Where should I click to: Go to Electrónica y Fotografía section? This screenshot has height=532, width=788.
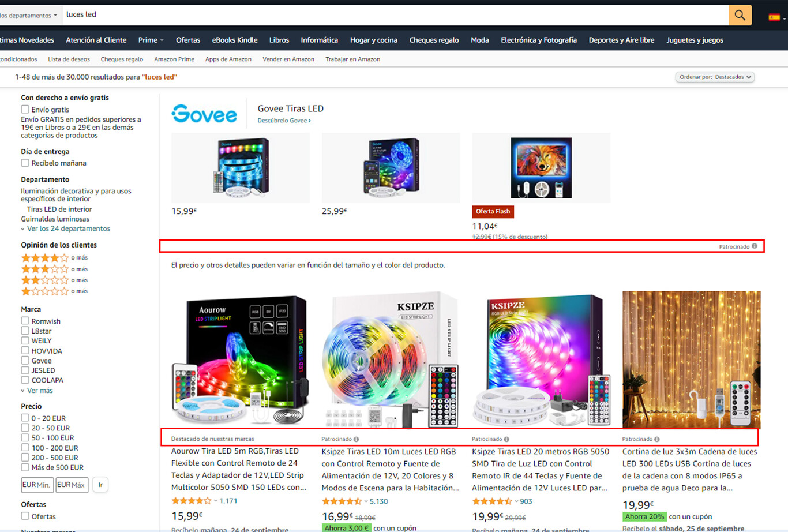(539, 40)
